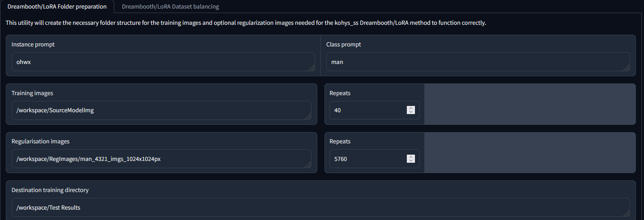
Task: Click the utility description text
Action: point(246,23)
